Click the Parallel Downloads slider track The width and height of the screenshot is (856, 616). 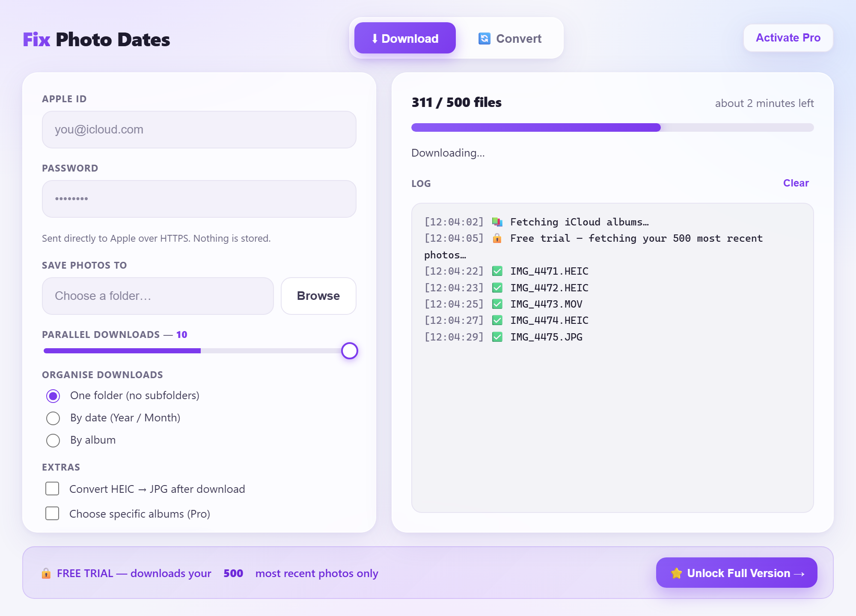(x=200, y=351)
